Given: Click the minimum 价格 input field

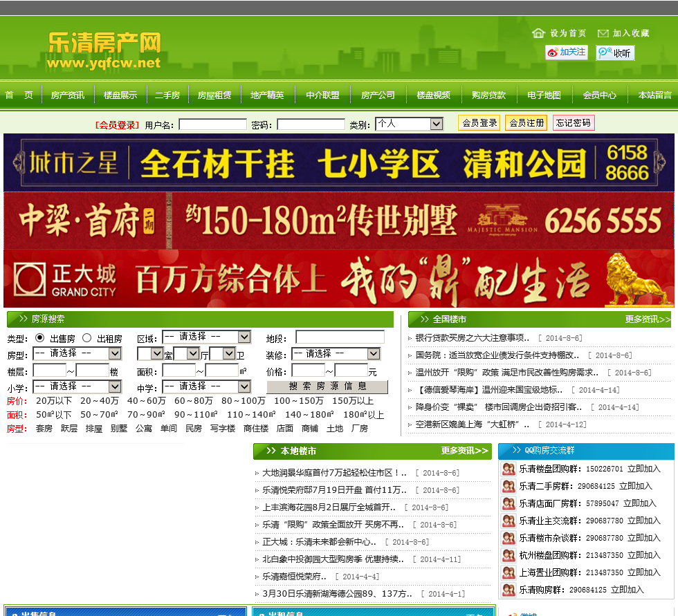Looking at the screenshot, I should (x=309, y=371).
